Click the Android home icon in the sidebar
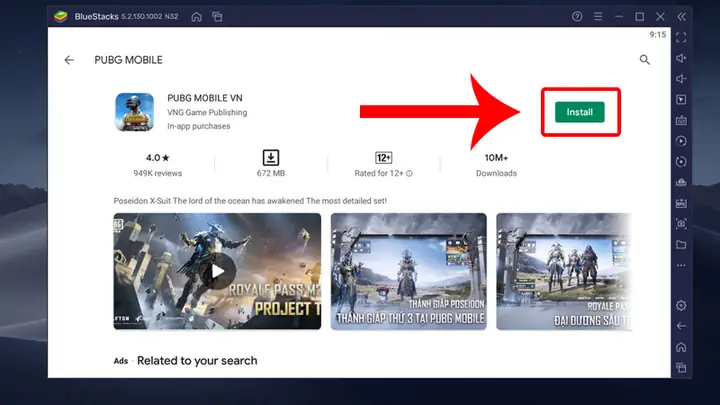Image resolution: width=720 pixels, height=405 pixels. click(681, 347)
